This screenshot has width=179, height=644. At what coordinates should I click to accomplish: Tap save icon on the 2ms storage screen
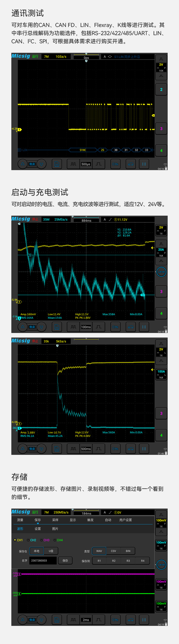[x=57, y=620]
